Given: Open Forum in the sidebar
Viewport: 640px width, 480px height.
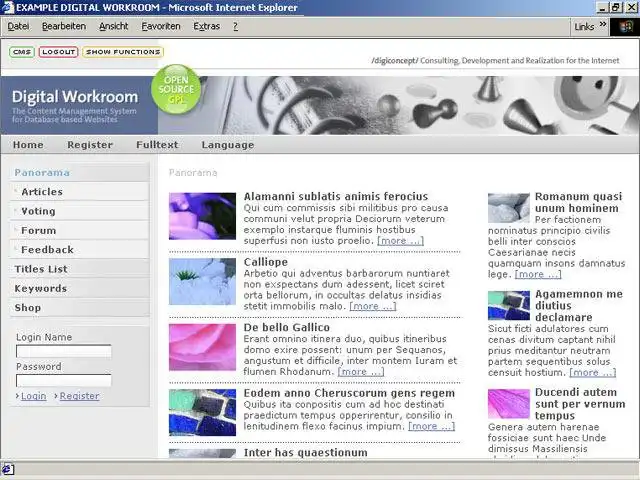Looking at the screenshot, I should pos(79,231).
